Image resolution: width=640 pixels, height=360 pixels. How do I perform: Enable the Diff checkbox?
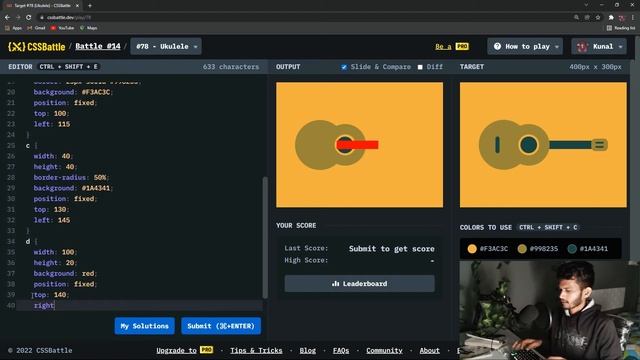click(420, 67)
